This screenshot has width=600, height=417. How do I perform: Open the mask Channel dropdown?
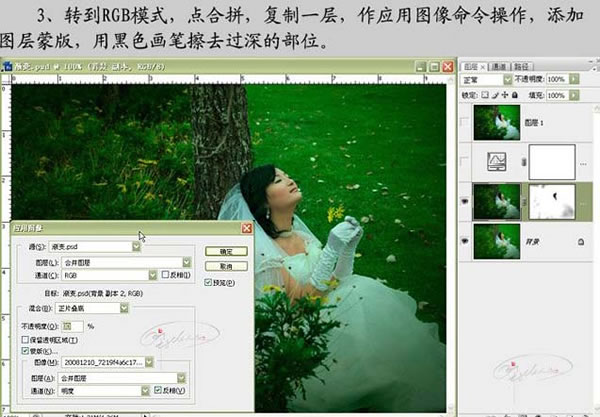click(145, 391)
